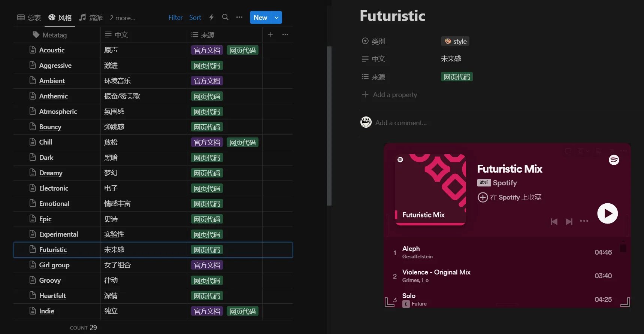
Task: Open database search magnifier icon
Action: [225, 17]
